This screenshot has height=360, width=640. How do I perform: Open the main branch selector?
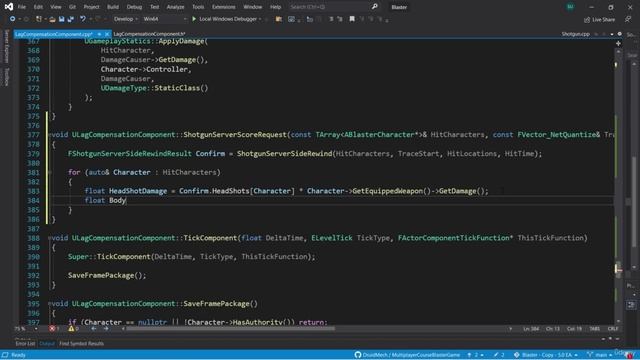(600, 355)
